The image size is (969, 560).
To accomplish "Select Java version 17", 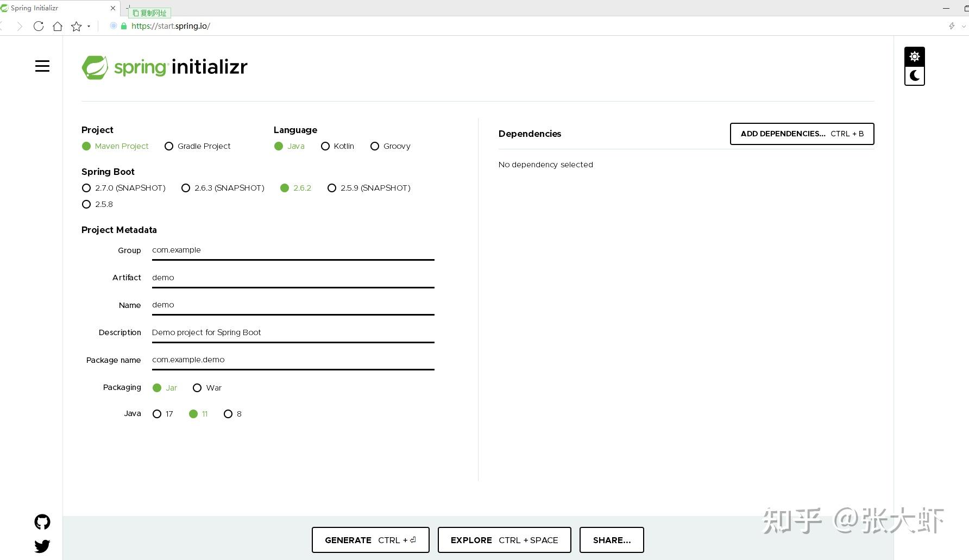I will pos(163,414).
